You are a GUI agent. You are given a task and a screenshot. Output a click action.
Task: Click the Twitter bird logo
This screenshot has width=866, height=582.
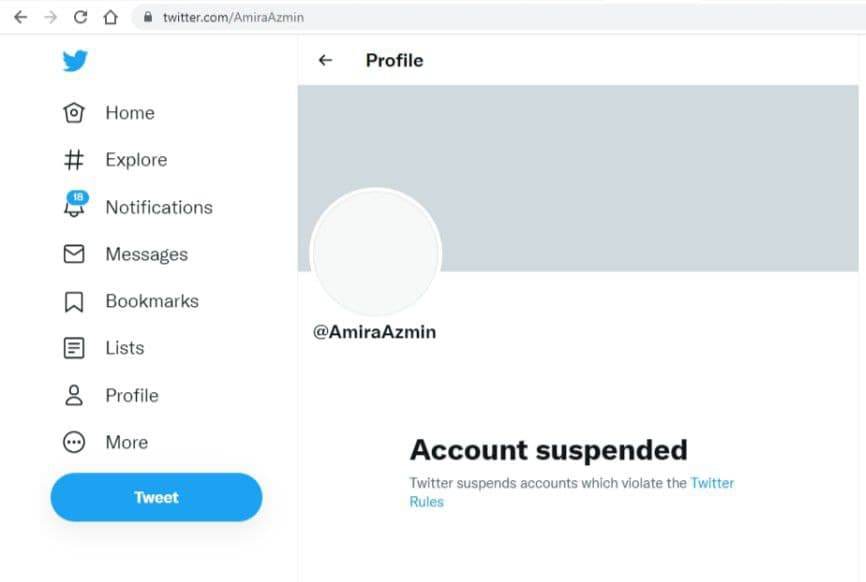tap(75, 61)
